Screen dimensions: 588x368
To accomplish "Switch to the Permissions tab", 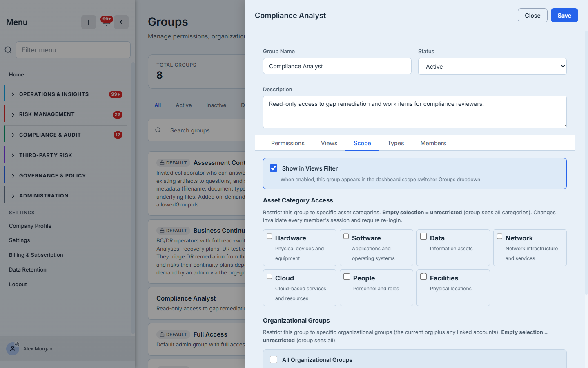I will [288, 143].
